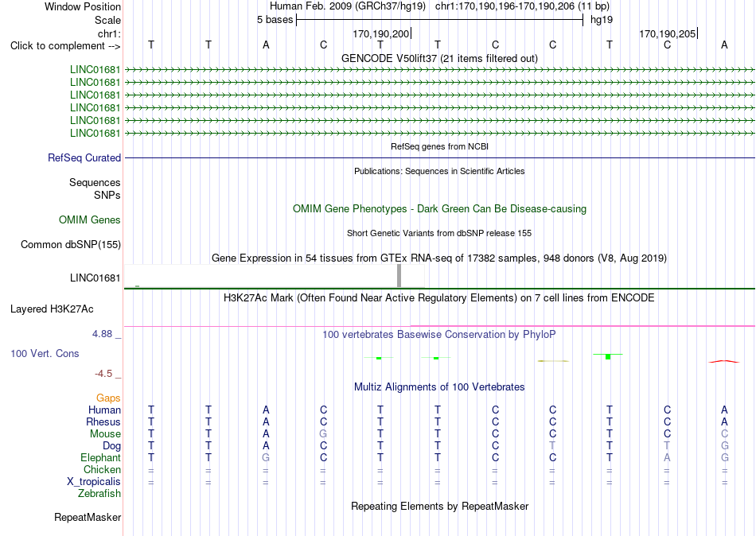Open the OMIM Gene Phenotypes track title
The image size is (756, 536).
439,208
